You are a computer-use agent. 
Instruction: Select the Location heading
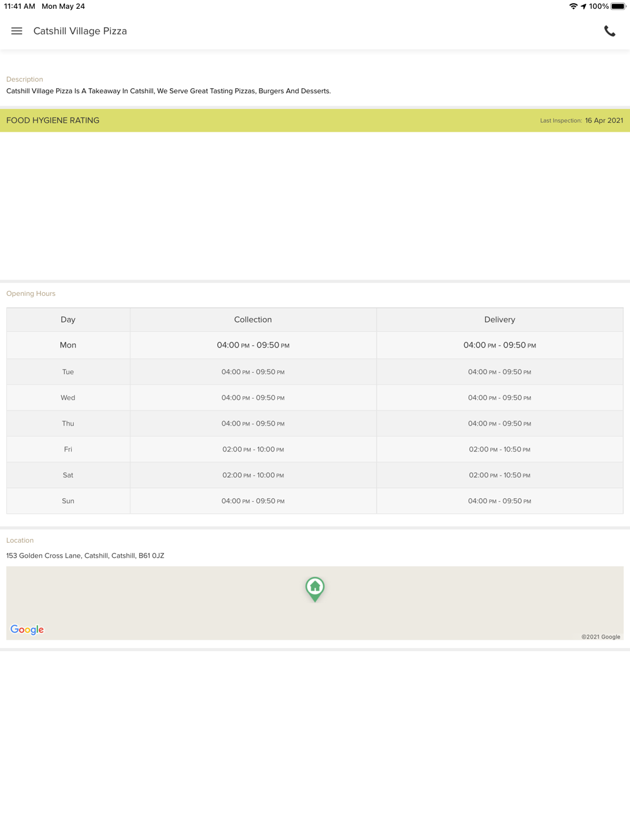click(20, 540)
